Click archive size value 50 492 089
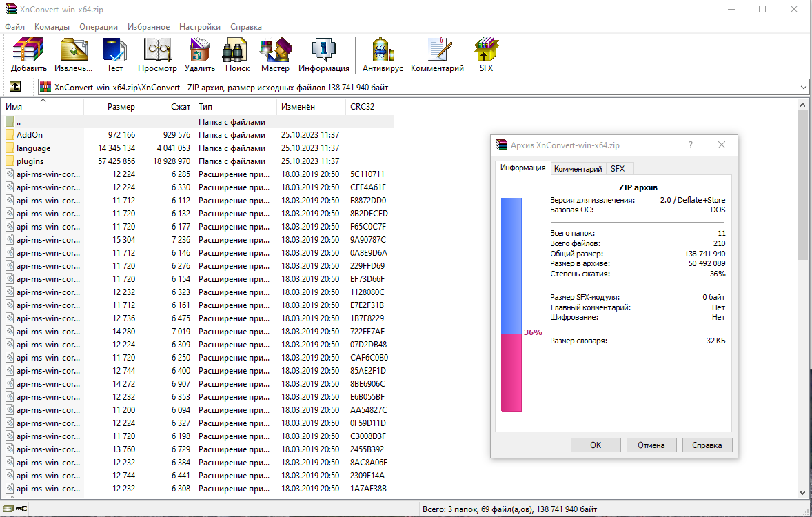This screenshot has width=812, height=517. click(707, 263)
